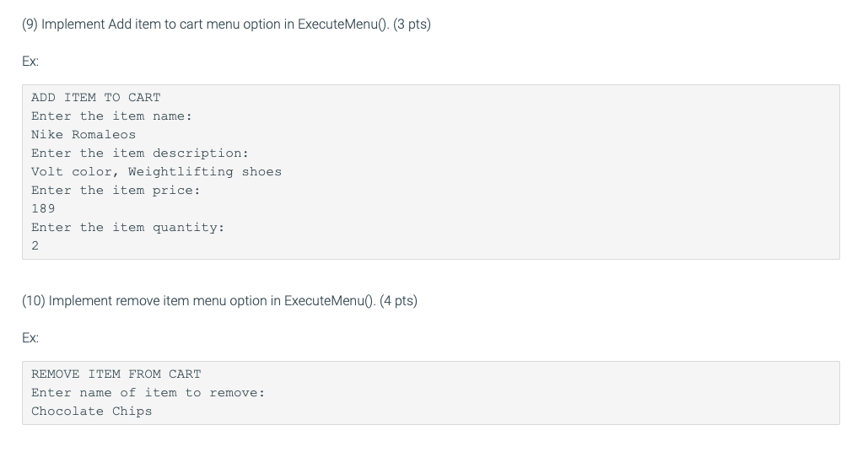Select the "Nike Romaleos" sample input
The width and height of the screenshot is (868, 452).
pyautogui.click(x=83, y=135)
